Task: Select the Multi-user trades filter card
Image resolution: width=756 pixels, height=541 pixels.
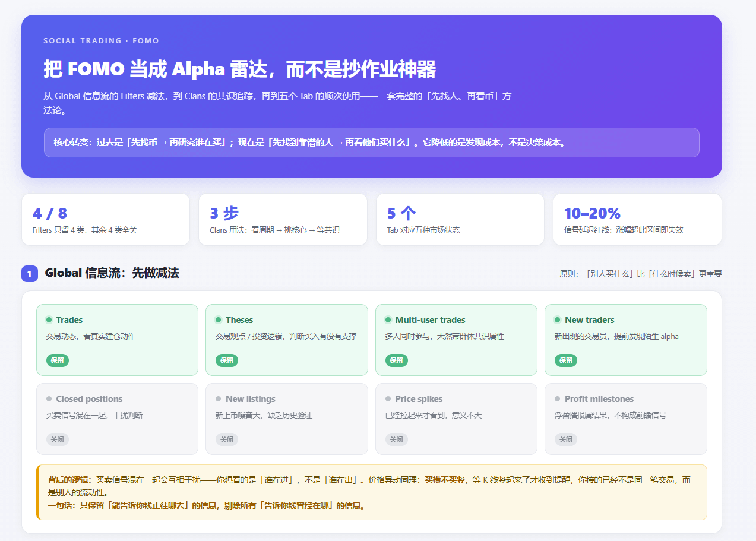Action: pos(456,340)
